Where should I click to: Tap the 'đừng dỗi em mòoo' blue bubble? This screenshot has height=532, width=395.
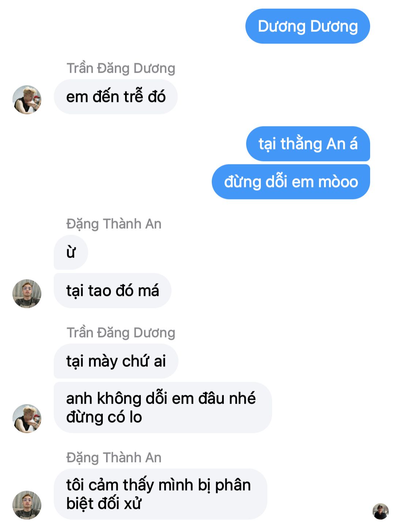point(291,182)
